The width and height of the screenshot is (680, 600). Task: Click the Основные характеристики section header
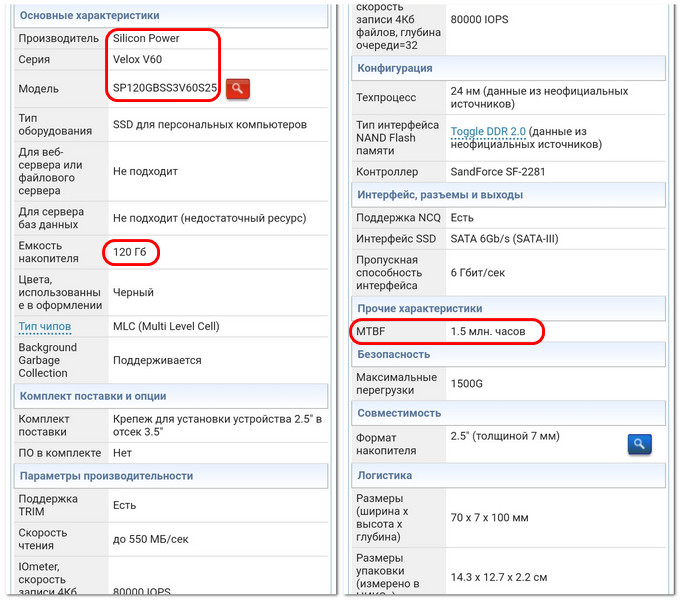[171, 16]
